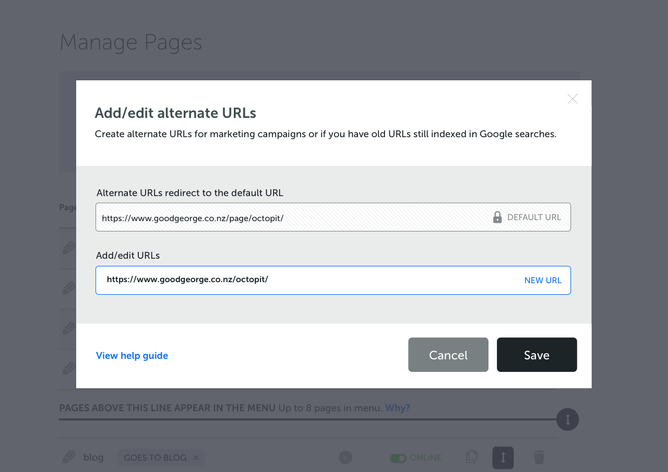Click the grey circle icon in blog row
This screenshot has height=472, width=668.
click(345, 457)
